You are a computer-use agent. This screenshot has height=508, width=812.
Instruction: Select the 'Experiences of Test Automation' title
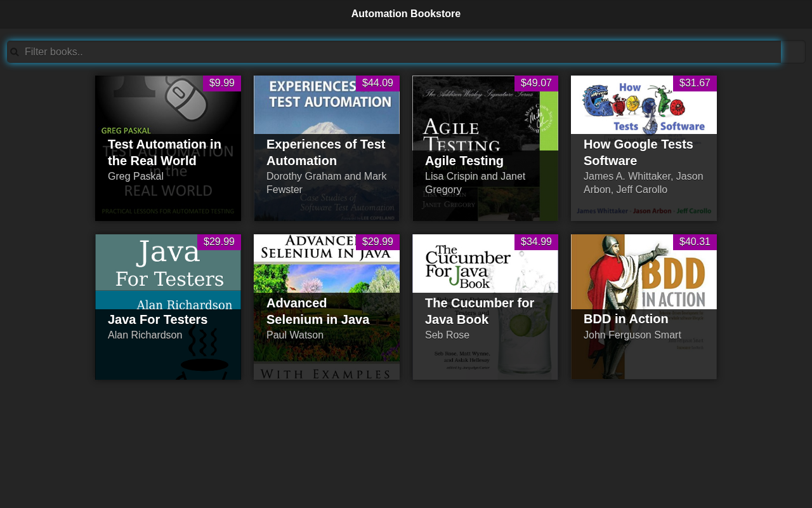pos(325,152)
